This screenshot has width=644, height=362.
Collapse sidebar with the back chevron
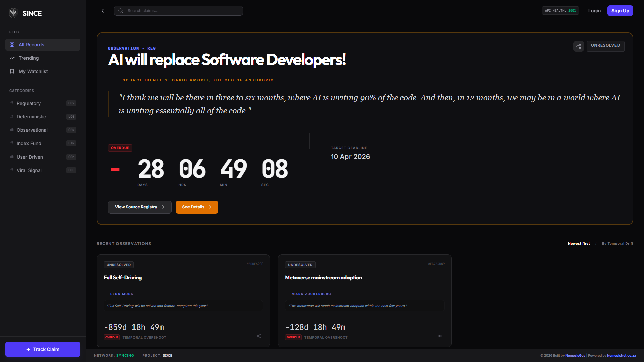pos(103,11)
